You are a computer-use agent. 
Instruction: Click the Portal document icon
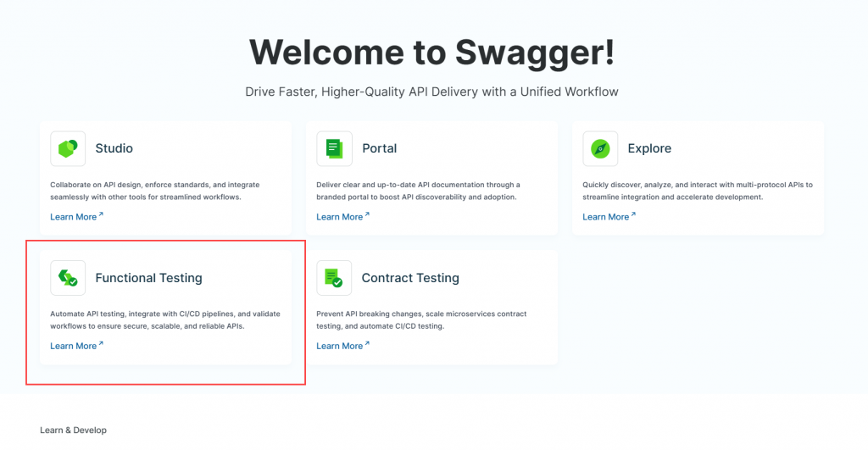pos(334,148)
